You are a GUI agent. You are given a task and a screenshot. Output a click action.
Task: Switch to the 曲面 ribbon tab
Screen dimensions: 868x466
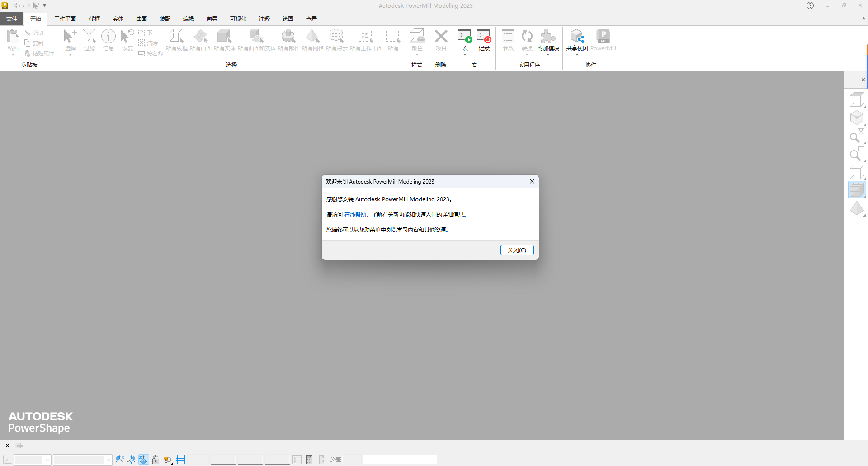tap(141, 19)
